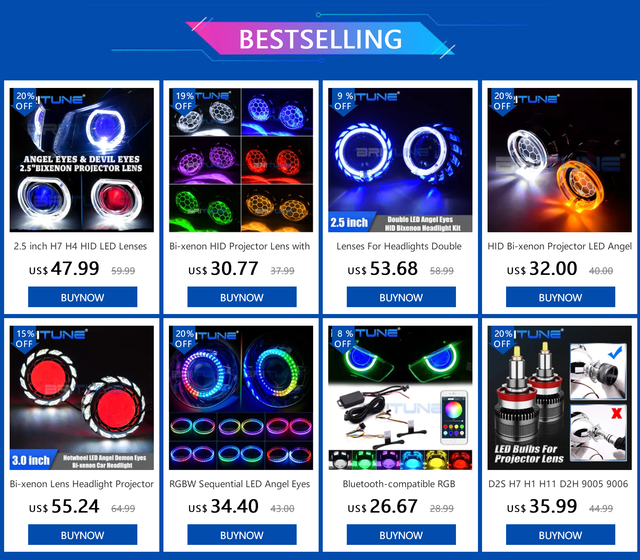Open the RGBW Sequential LED Angel Eyes title
The image size is (640, 560).
click(240, 484)
